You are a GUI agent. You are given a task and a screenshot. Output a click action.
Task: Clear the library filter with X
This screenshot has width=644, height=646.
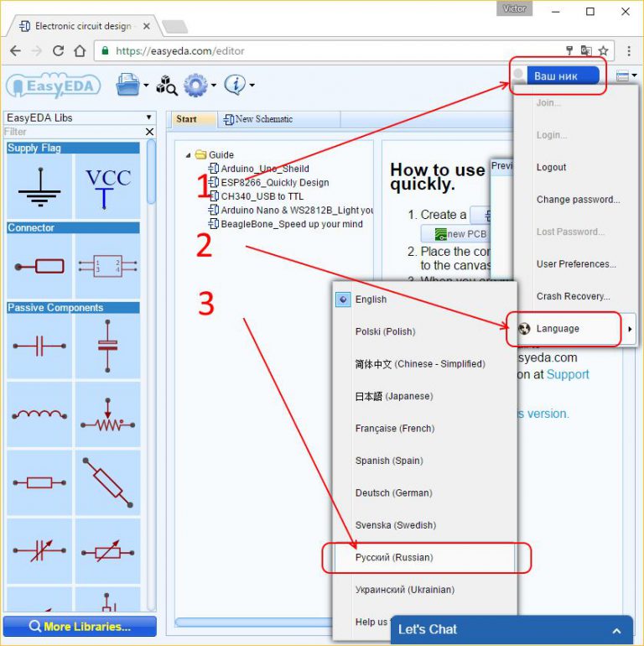149,132
